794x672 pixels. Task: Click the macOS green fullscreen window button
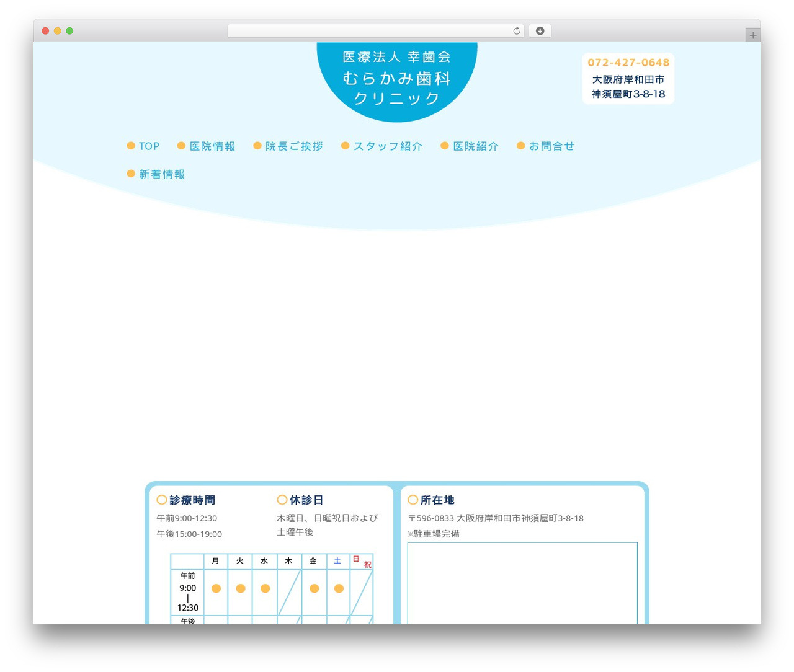click(69, 31)
